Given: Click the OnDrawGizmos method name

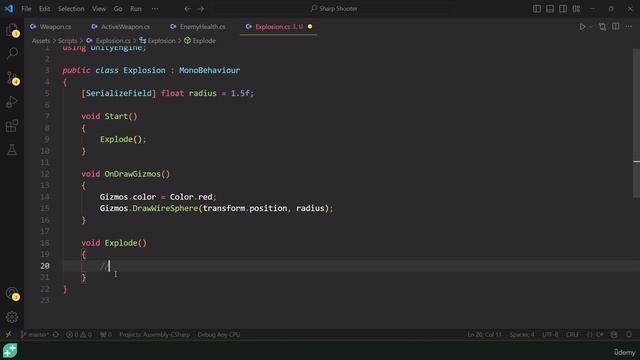Looking at the screenshot, I should pyautogui.click(x=132, y=174).
